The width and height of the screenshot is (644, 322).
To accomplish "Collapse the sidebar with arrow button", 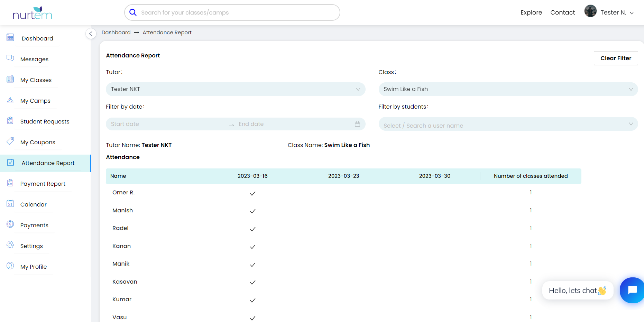I will pos(91,34).
